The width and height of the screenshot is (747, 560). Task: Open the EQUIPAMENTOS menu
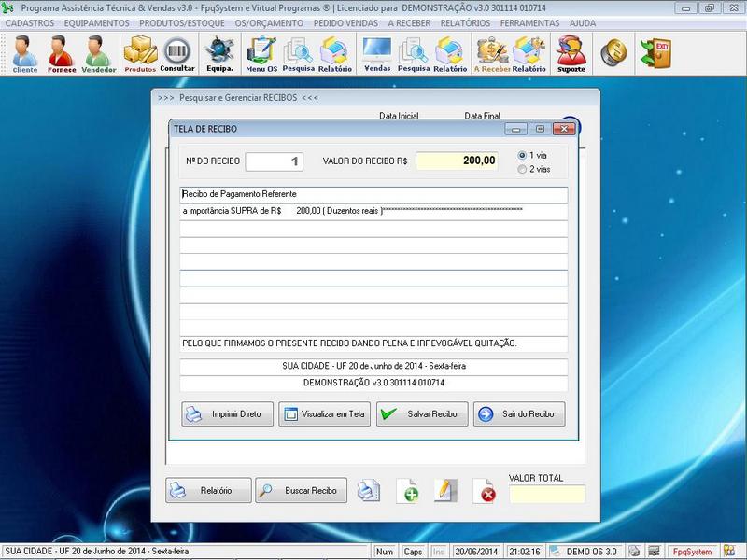click(97, 23)
